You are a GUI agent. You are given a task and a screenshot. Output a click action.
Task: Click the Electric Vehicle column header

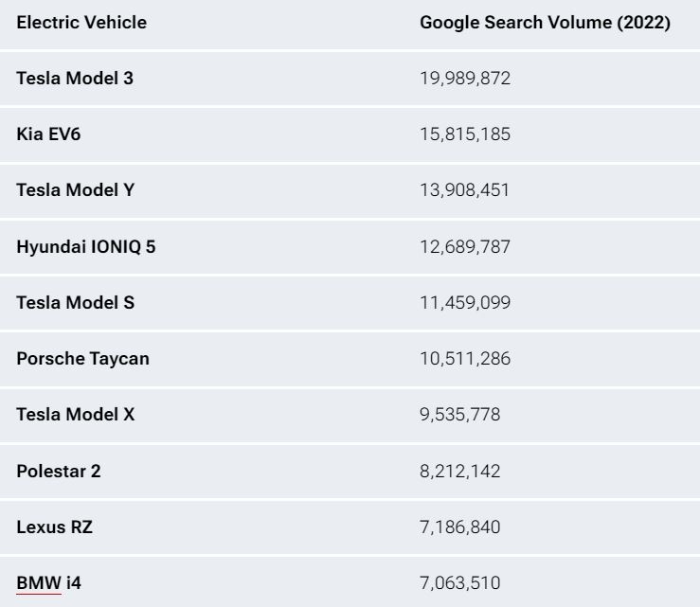pyautogui.click(x=81, y=23)
